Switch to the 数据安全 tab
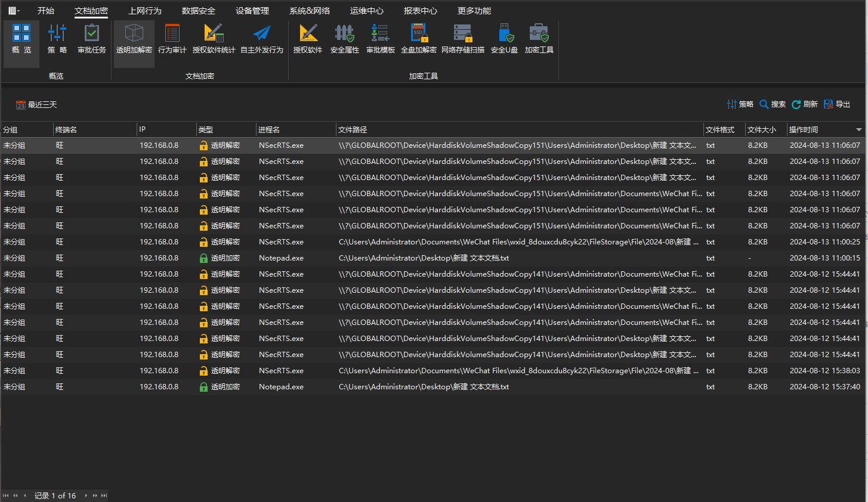 pos(199,11)
